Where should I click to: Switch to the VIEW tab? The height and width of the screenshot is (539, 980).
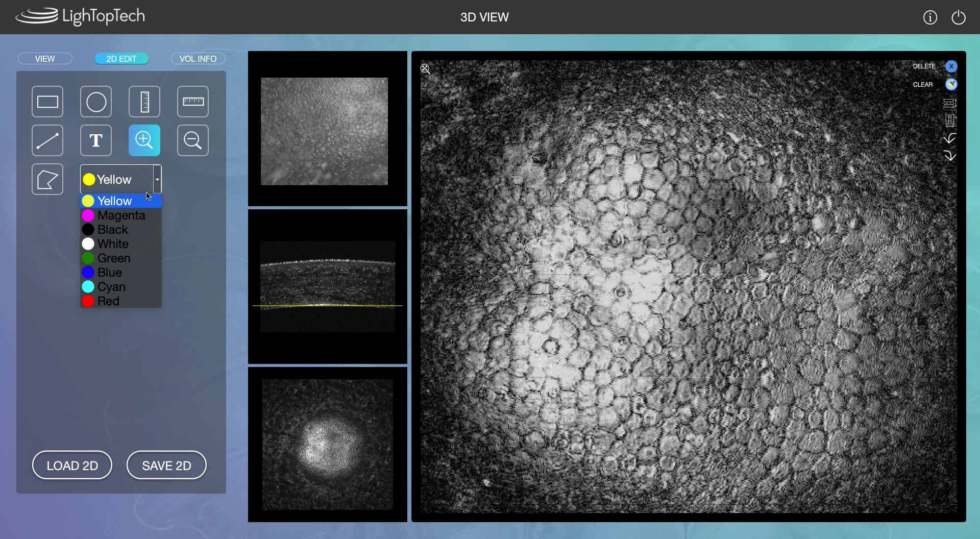[x=44, y=58]
